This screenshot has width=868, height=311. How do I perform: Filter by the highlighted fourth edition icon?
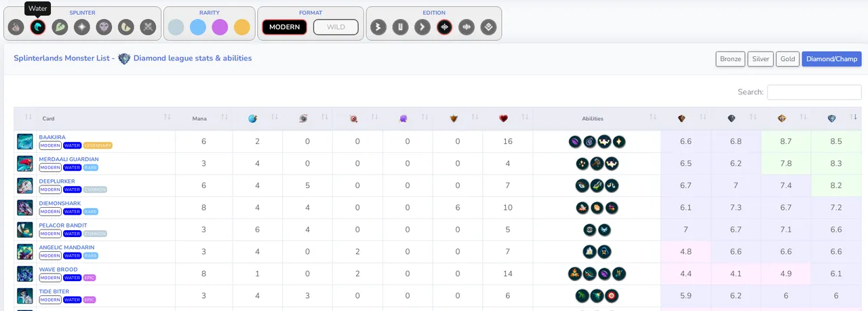click(x=444, y=27)
